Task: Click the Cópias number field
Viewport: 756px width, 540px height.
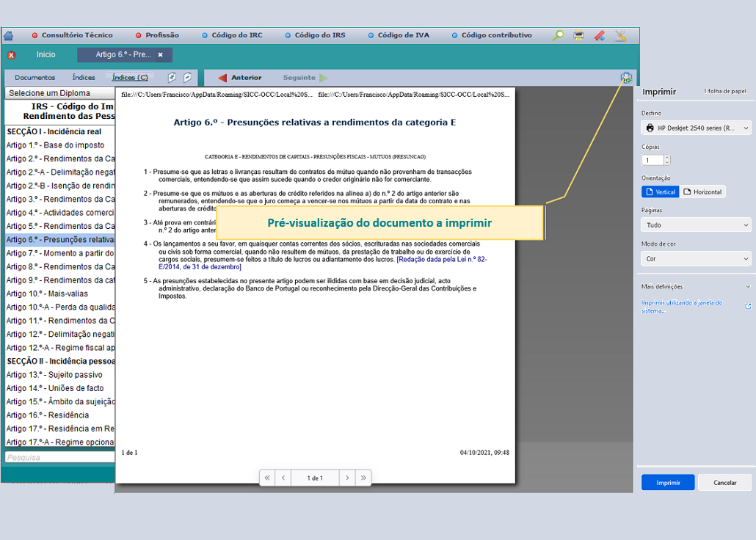Action: coord(653,160)
